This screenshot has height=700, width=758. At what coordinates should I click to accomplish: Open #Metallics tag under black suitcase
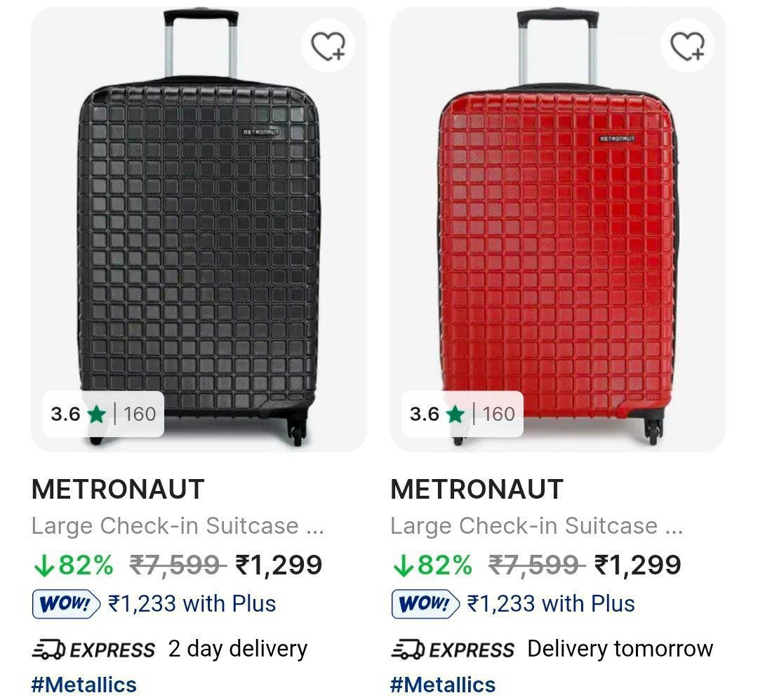(84, 684)
